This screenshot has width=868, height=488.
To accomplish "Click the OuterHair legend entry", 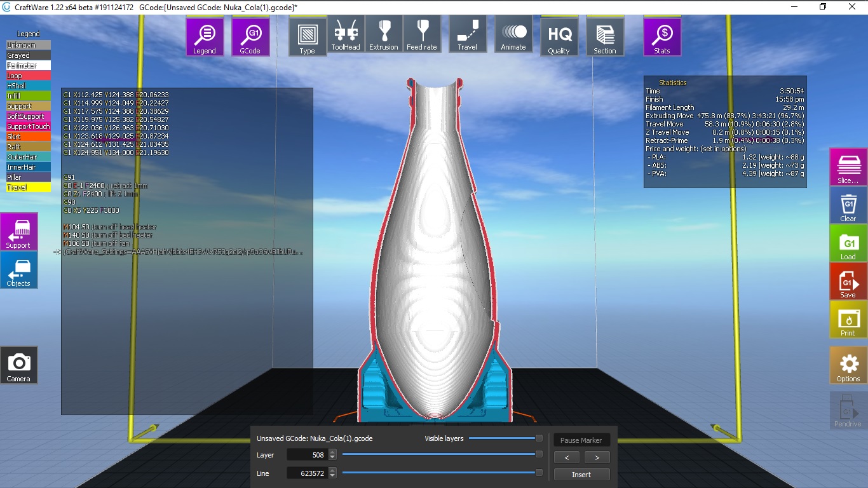I will pos(29,157).
